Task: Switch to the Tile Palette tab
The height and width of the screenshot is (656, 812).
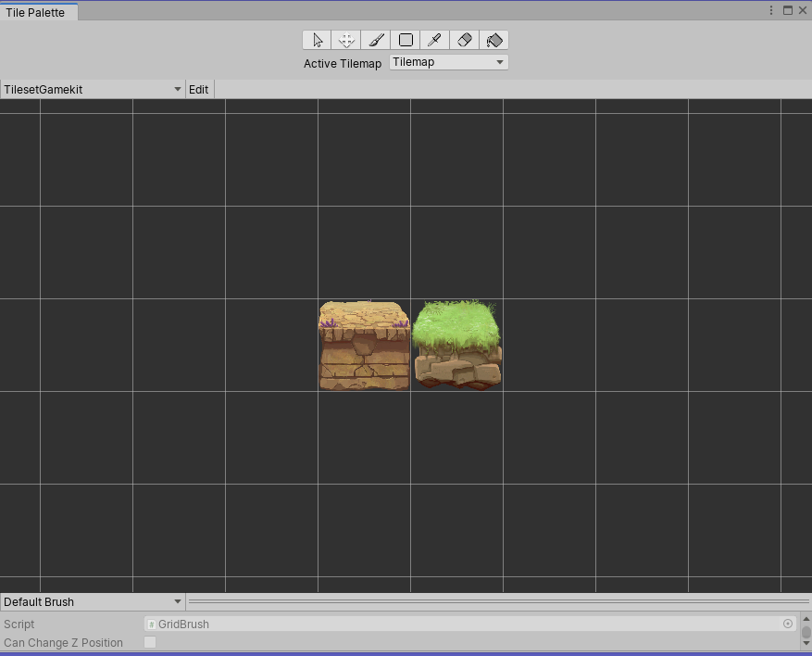Action: click(37, 13)
